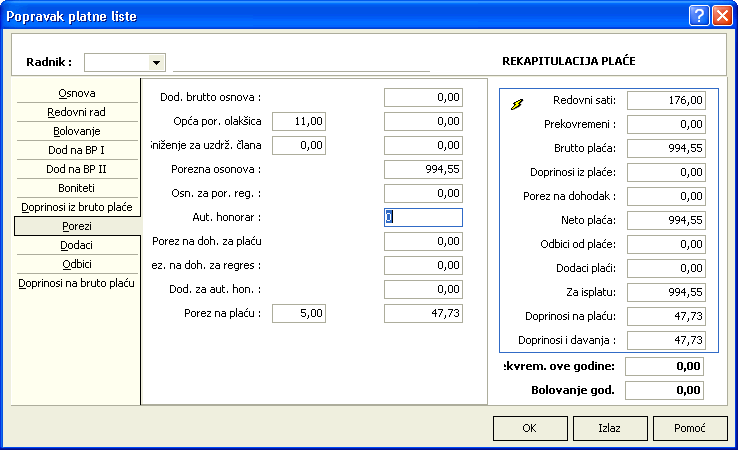The image size is (738, 450).
Task: Click the Izlaz button
Action: click(609, 428)
